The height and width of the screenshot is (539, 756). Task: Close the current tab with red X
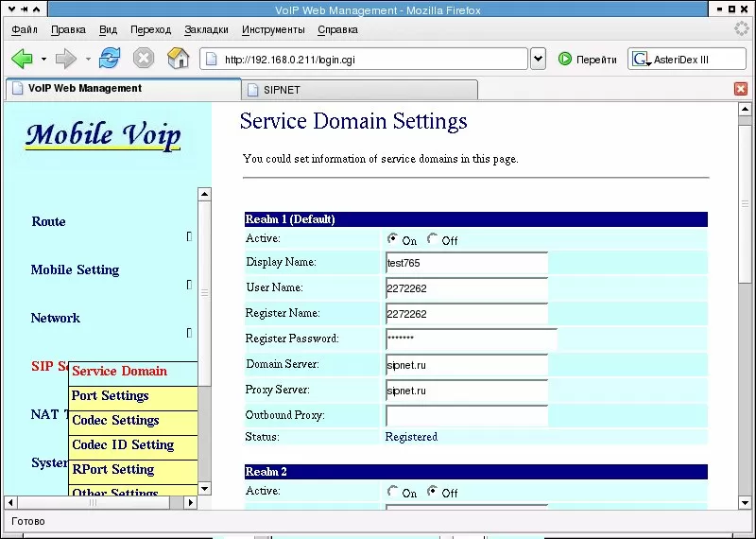[741, 89]
